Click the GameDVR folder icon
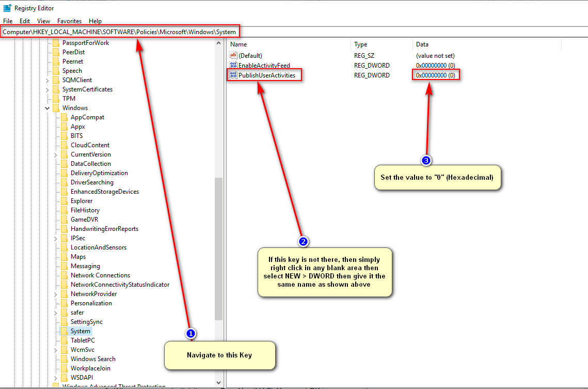Screen dimensions: 588x389 click(64, 220)
